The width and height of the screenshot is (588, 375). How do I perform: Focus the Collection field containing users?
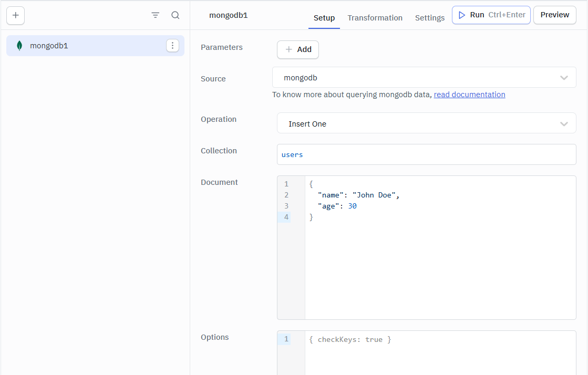[x=426, y=155]
